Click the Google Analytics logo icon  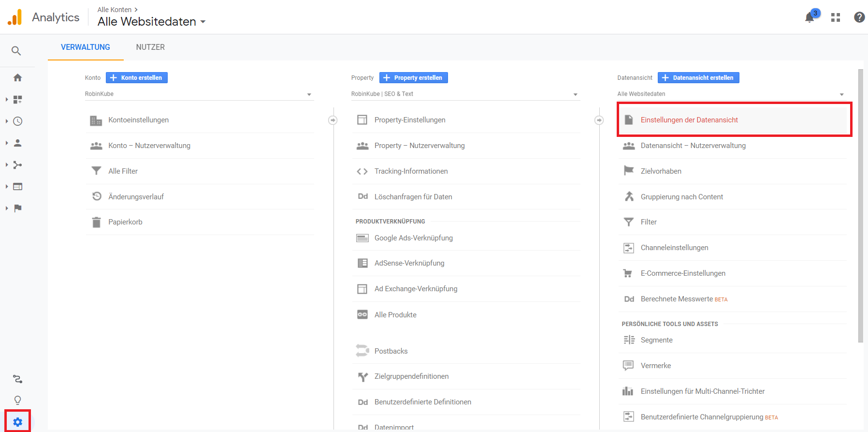coord(15,17)
